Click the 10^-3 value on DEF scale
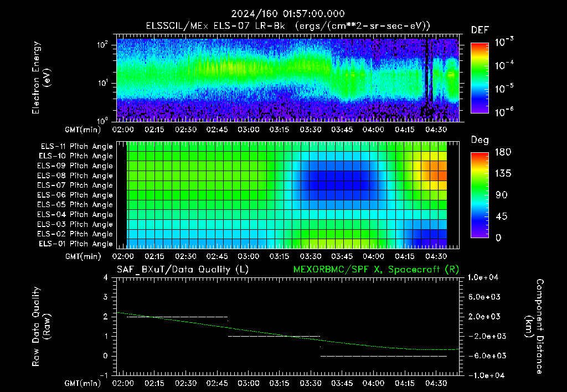This screenshot has width=567, height=392. pos(504,42)
